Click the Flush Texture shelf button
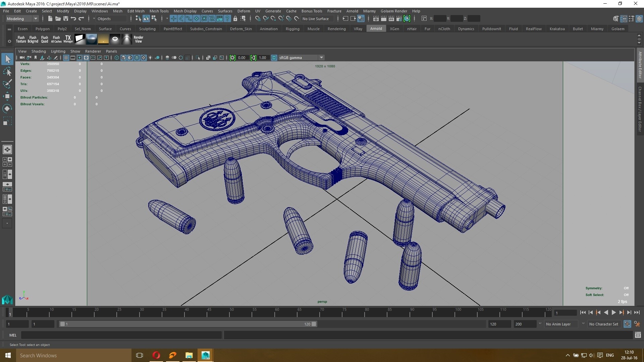The width and height of the screenshot is (644, 362). (x=21, y=39)
